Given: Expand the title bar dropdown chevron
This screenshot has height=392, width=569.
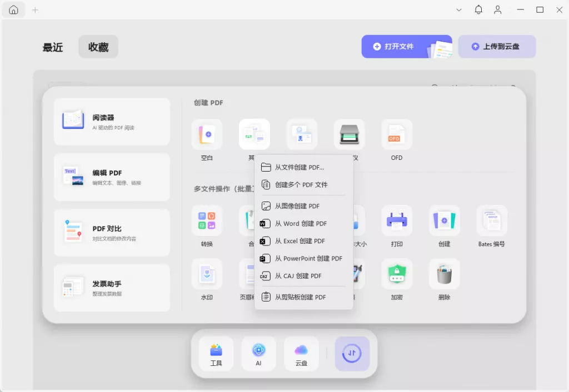Looking at the screenshot, I should click(x=459, y=10).
